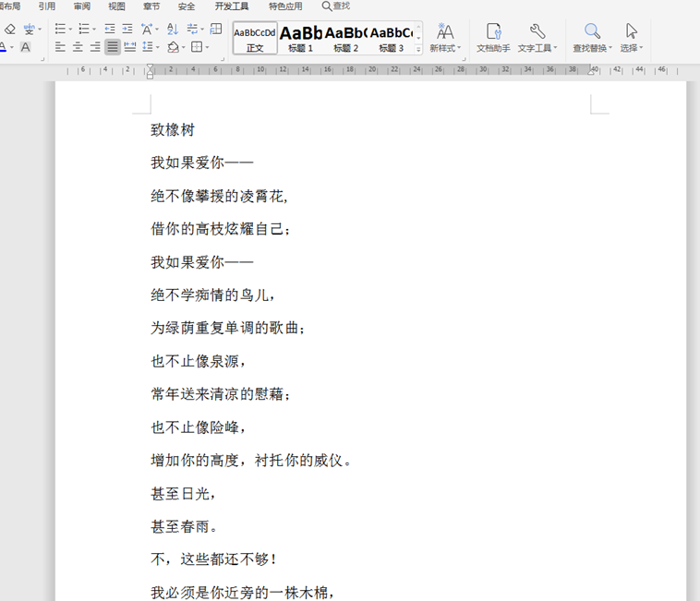700x601 pixels.
Task: Click the borders icon
Action: [x=197, y=47]
